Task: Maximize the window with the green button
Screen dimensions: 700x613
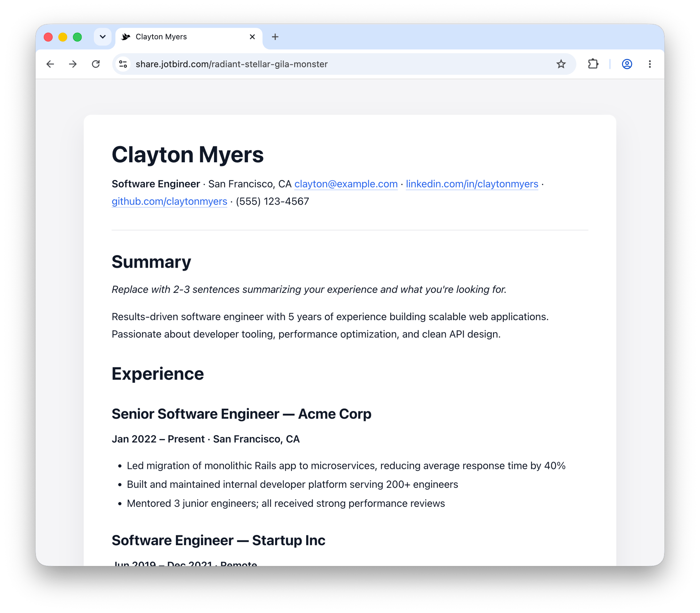Action: tap(77, 37)
